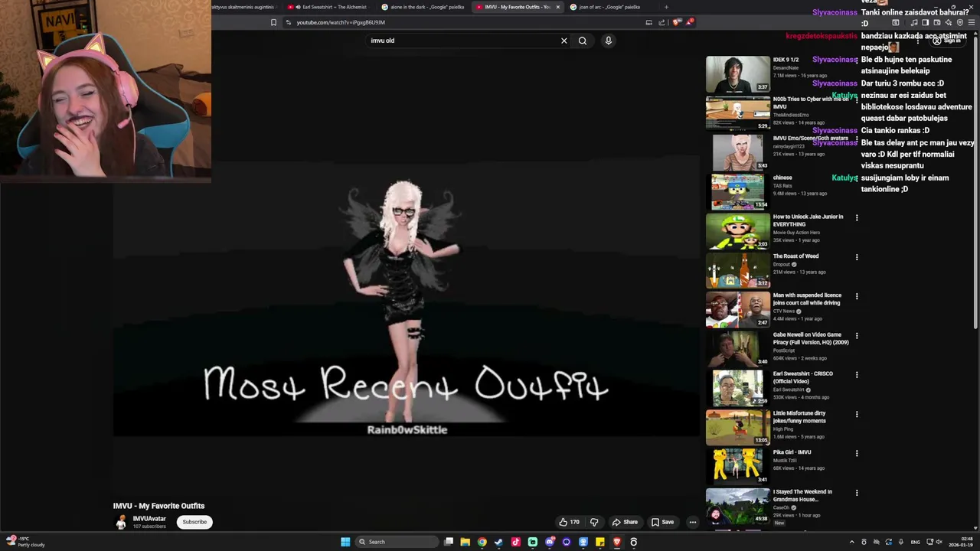The image size is (980, 551).
Task: Share this page from address bar
Action: [x=662, y=22]
